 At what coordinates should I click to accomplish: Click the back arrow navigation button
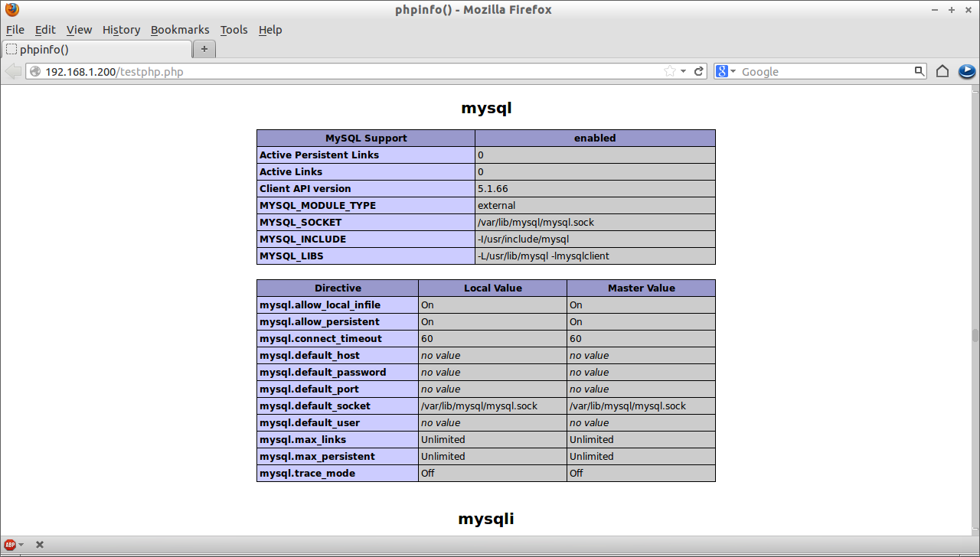tap(13, 71)
